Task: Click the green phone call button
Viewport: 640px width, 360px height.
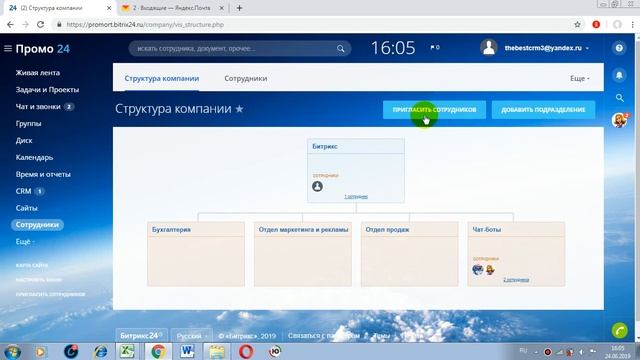Action: coord(619,330)
